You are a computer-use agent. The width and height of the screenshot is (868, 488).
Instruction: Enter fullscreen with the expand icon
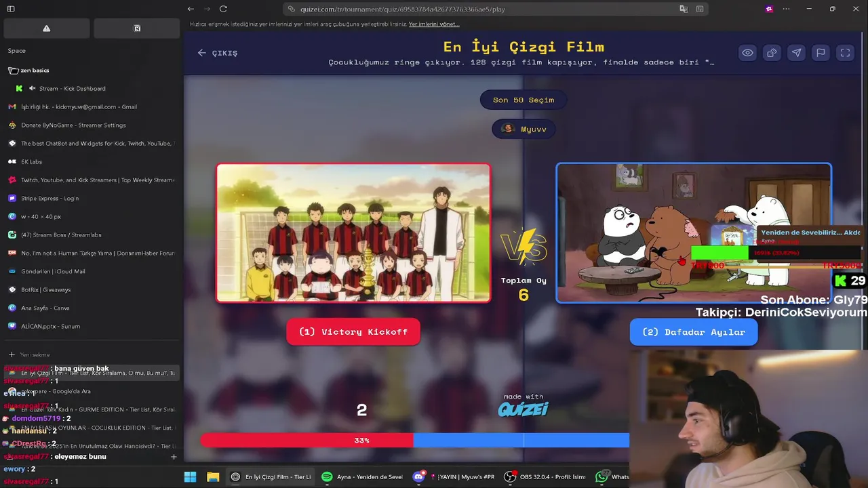click(x=845, y=53)
